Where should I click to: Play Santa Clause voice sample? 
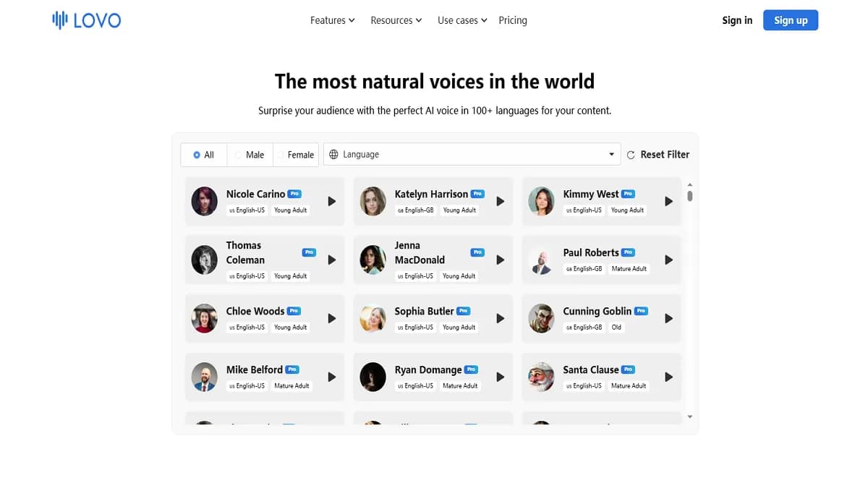[669, 377]
